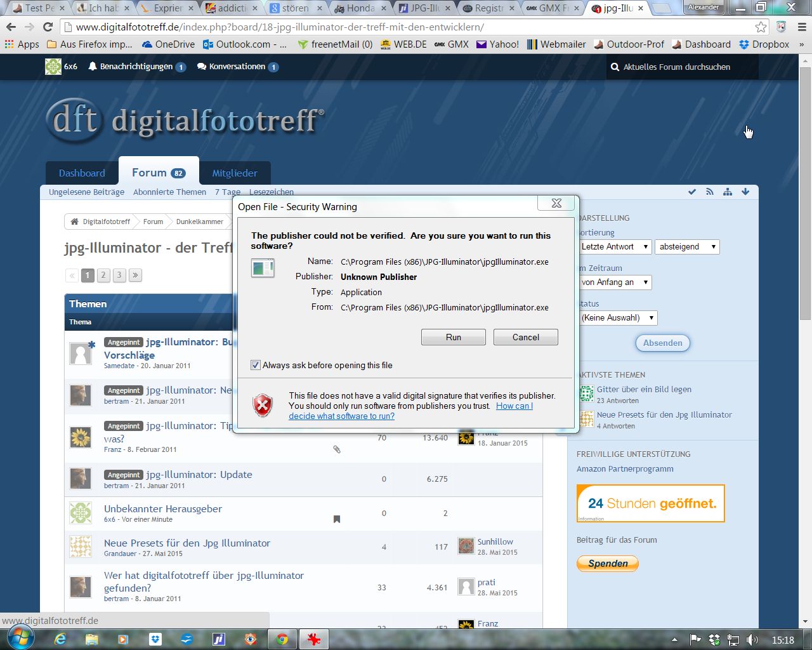The width and height of the screenshot is (812, 650).
Task: Switch to the Mitglieder tab
Action: [235, 173]
